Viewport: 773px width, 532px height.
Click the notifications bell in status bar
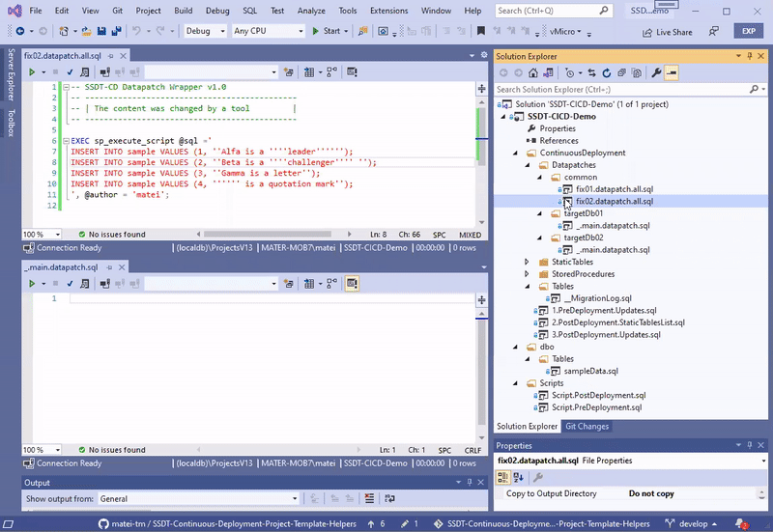[740, 523]
